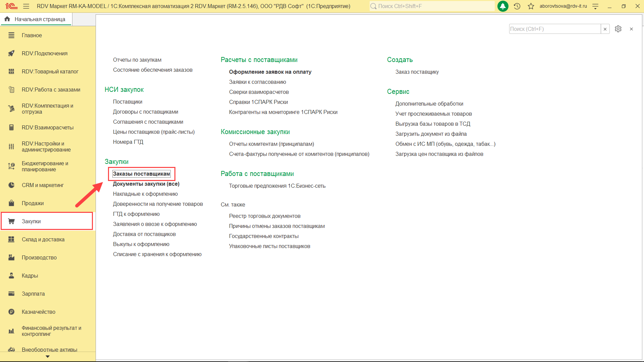Click Загрузить документ из файла
Screen dimensions: 644x362
[x=431, y=134]
